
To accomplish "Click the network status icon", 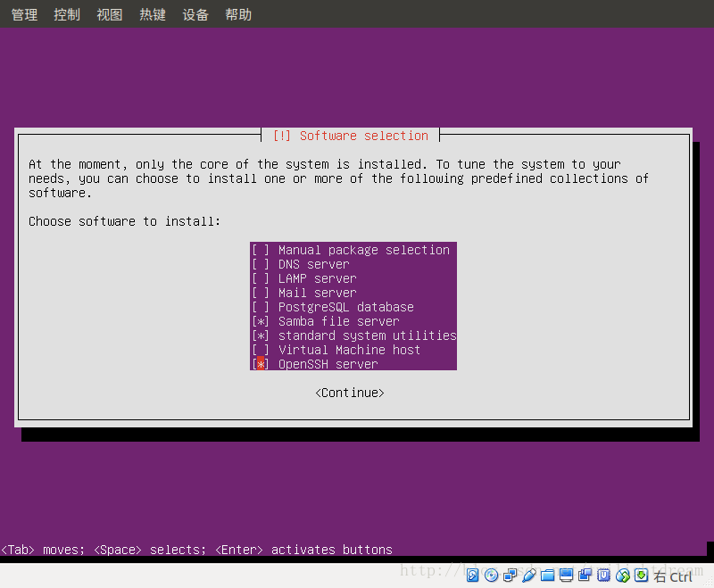I will click(510, 576).
